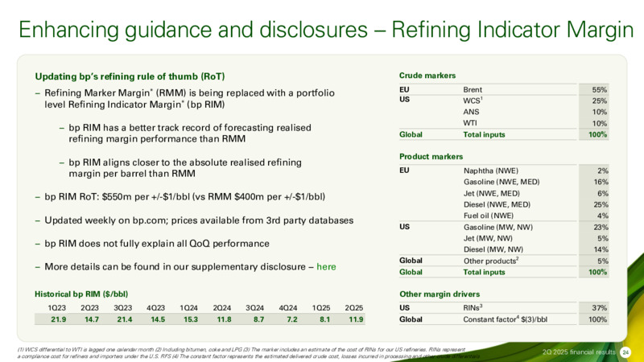
Task: Click sub-bullet 'bp RIM aligns closer to the absolute realised'
Action: tap(185, 168)
